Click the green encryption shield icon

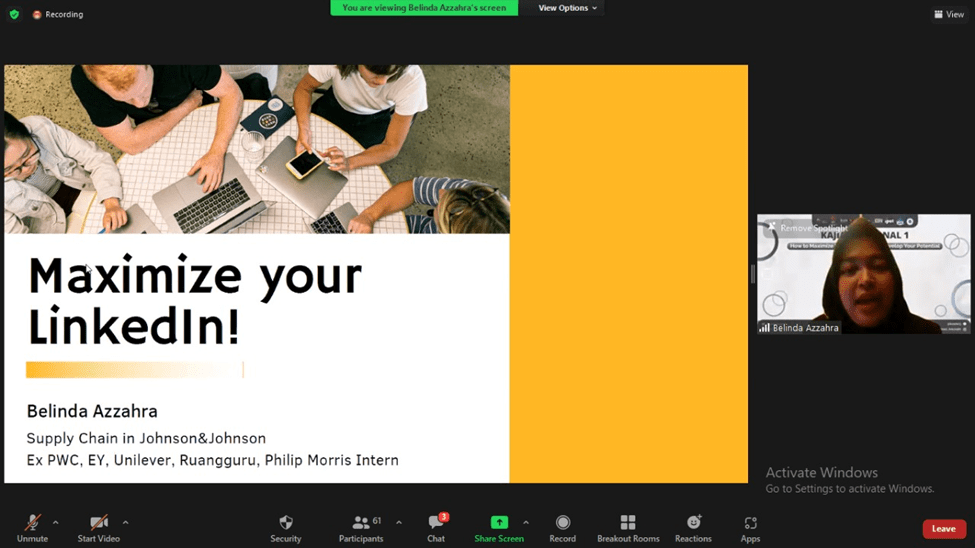pos(14,14)
